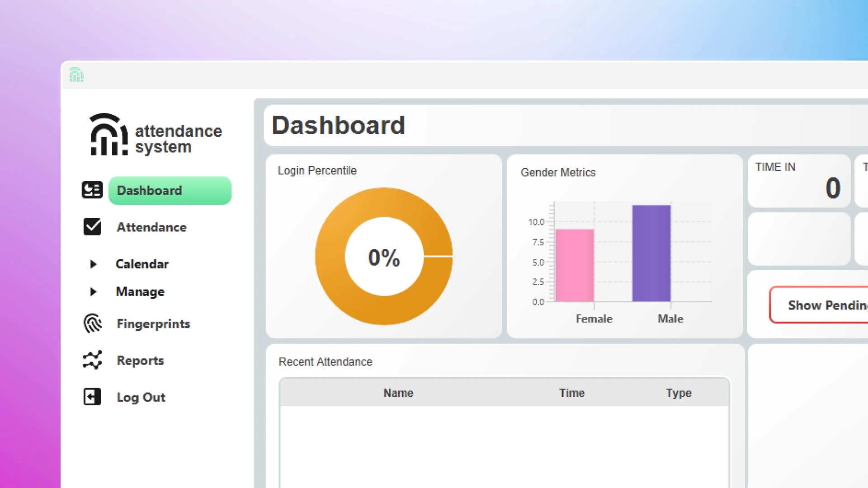Click Log Out text link
Viewport: 868px width, 488px height.
pyautogui.click(x=141, y=397)
